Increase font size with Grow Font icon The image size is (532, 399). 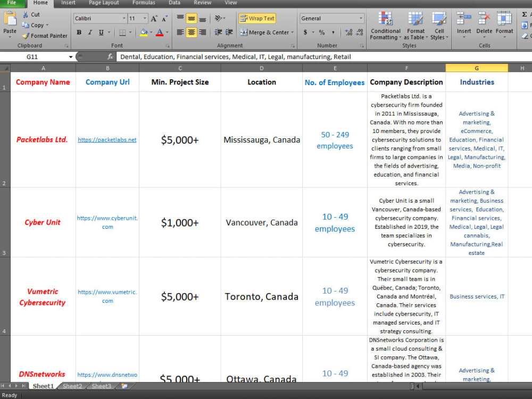154,19
